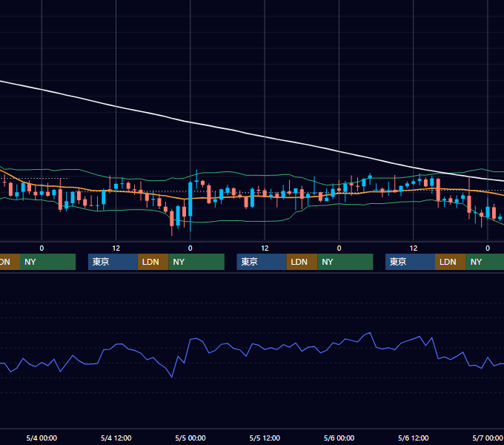Image resolution: width=504 pixels, height=445 pixels.
Task: Click the LDN session block on 5/4 afternoon
Action: pyautogui.click(x=153, y=262)
